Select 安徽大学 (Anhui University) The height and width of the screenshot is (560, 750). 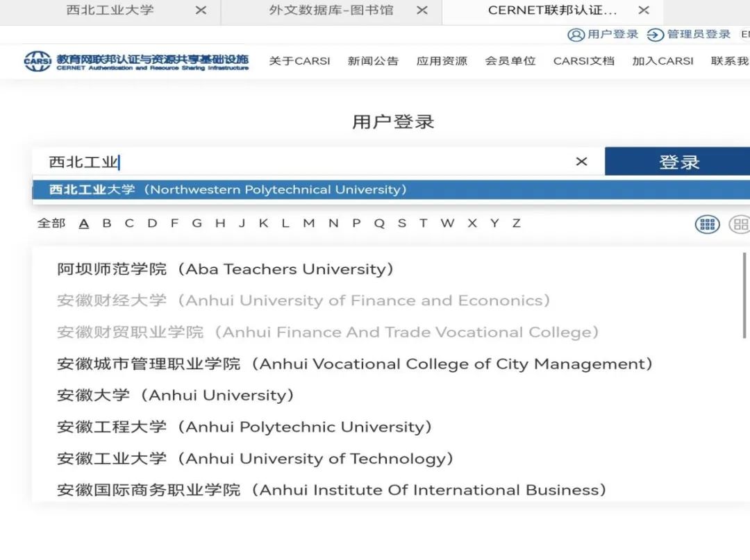pyautogui.click(x=175, y=395)
